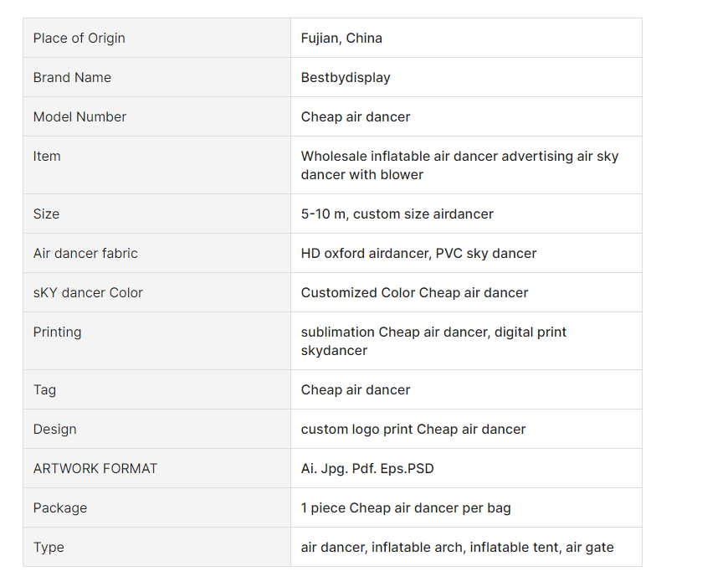Click the "Size" row label
728x582 pixels.
tap(46, 214)
